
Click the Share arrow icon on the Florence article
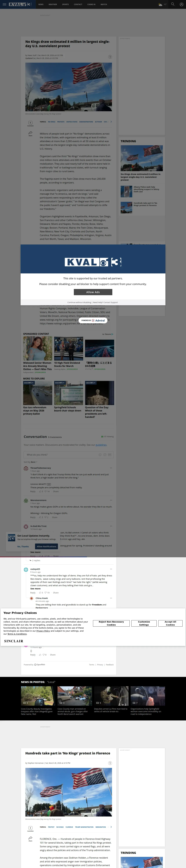point(30,838)
